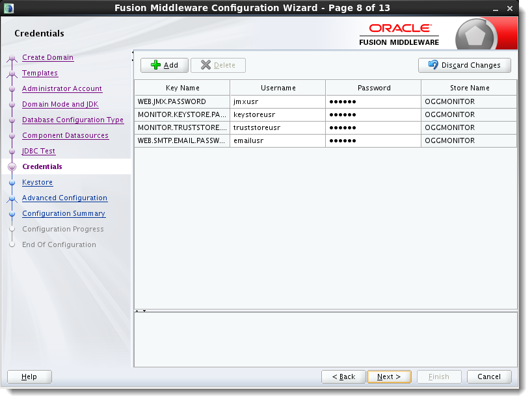Go to the Templates step
Screen dimensions: 532x396
point(40,73)
